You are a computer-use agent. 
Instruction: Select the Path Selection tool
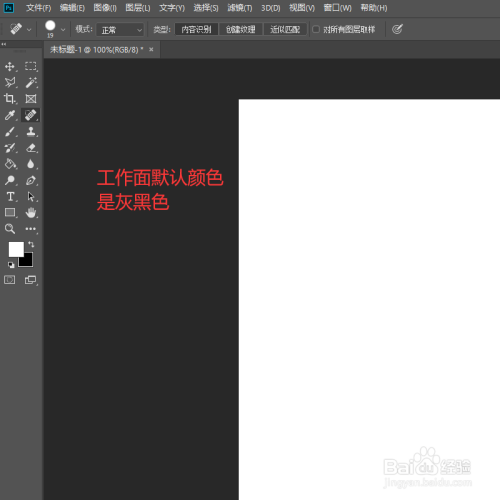31,197
